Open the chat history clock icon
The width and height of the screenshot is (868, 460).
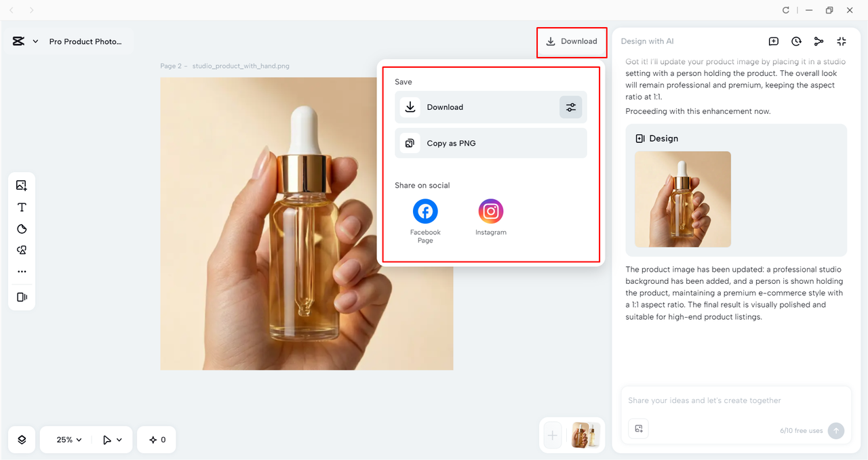click(x=796, y=41)
